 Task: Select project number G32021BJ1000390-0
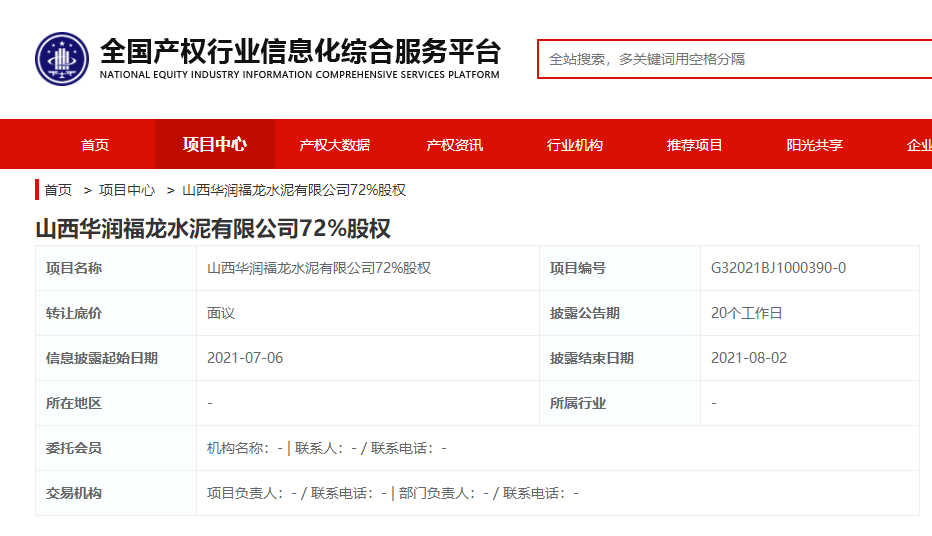coord(778,268)
